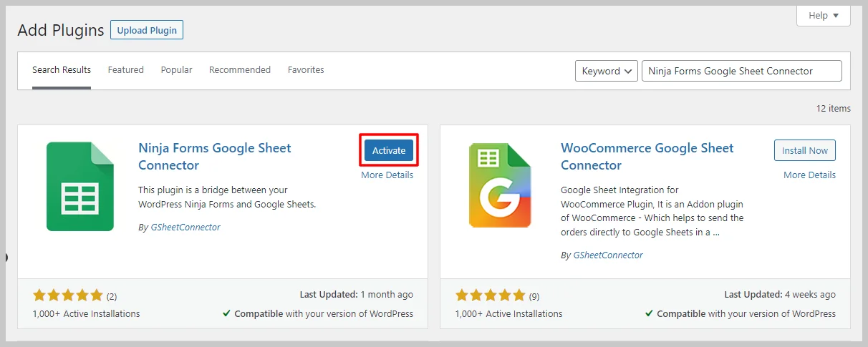Install the WooCommerce Google Sheet Connector now
This screenshot has width=868, height=347.
804,150
